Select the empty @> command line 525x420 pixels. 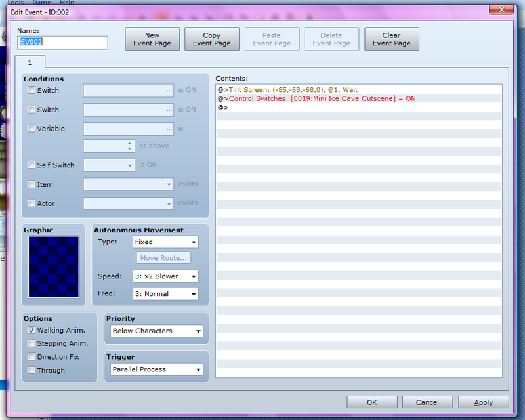click(x=358, y=108)
